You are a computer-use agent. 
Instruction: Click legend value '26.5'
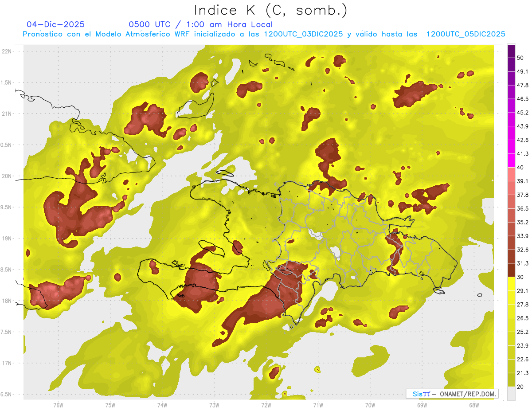522,318
